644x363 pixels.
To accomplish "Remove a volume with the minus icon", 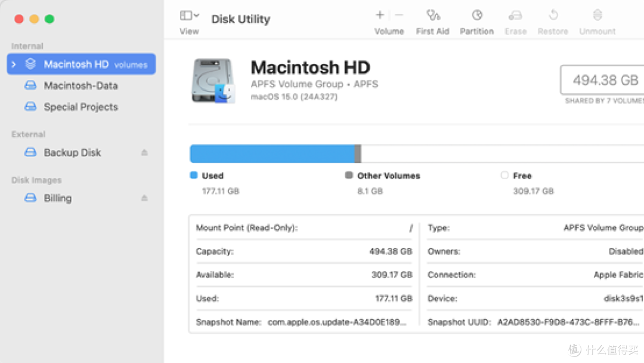I will point(399,15).
